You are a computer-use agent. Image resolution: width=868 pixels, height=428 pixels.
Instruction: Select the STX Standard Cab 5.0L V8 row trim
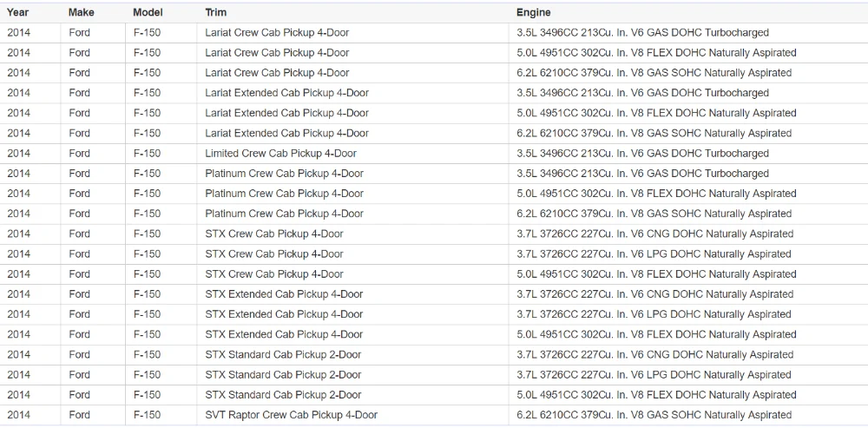pos(283,395)
